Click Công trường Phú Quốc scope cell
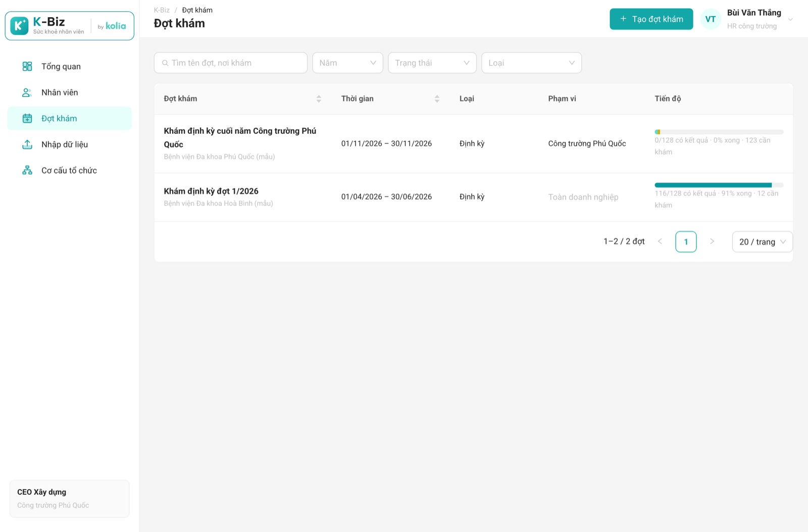The width and height of the screenshot is (808, 532). (587, 144)
